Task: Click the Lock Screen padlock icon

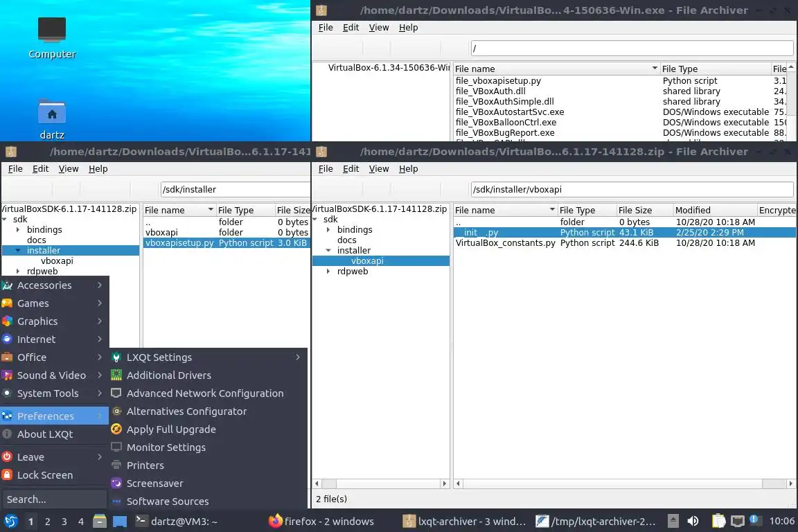Action: coord(7,475)
